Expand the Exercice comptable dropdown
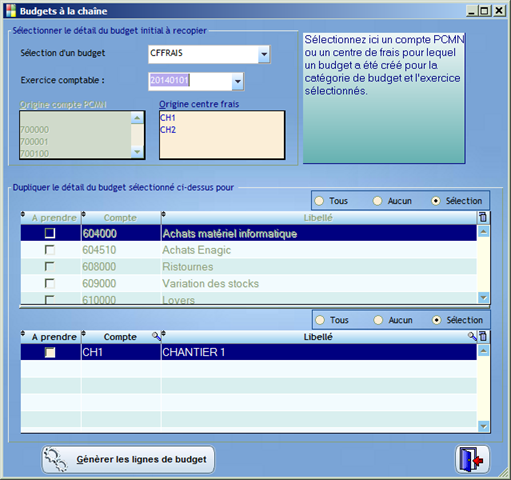 [x=238, y=81]
